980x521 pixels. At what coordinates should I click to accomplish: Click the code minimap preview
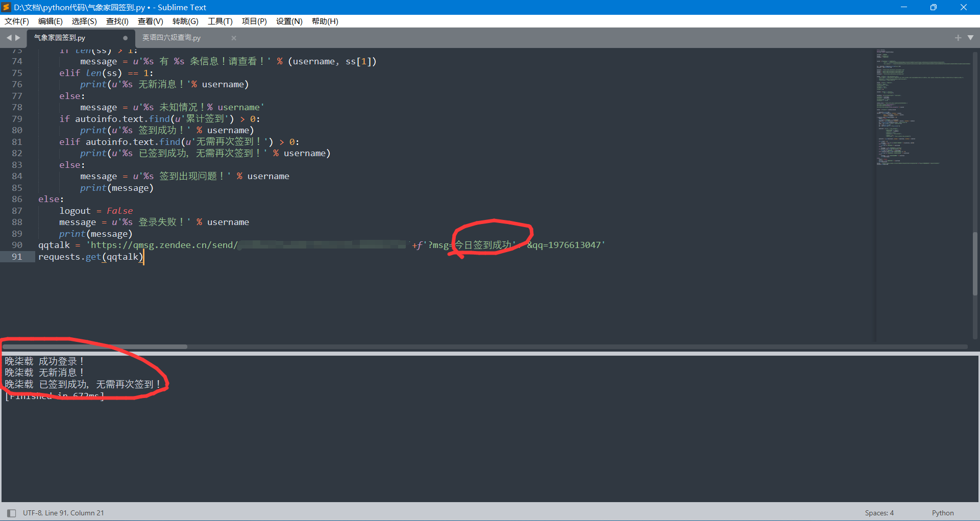[923, 107]
